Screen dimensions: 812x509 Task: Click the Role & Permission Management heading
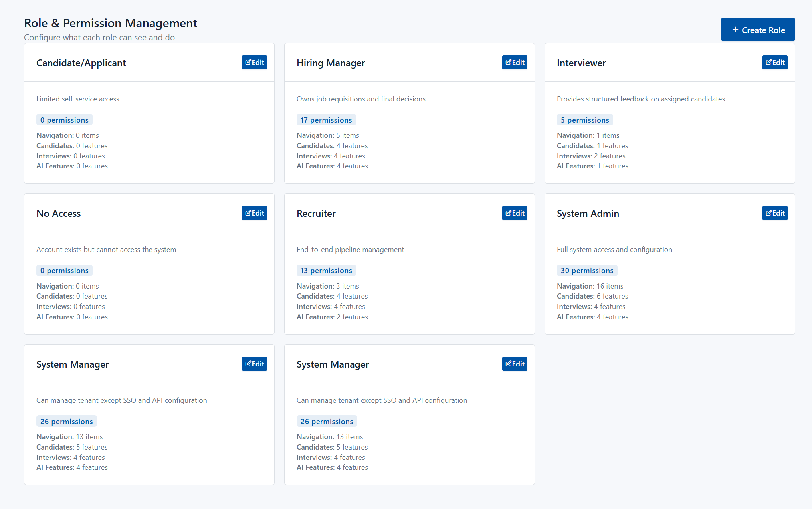coord(111,23)
